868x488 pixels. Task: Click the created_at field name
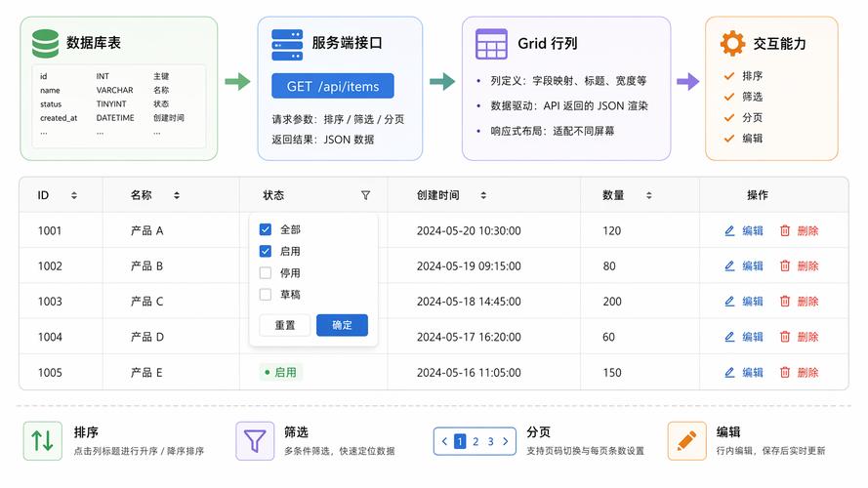click(x=59, y=118)
